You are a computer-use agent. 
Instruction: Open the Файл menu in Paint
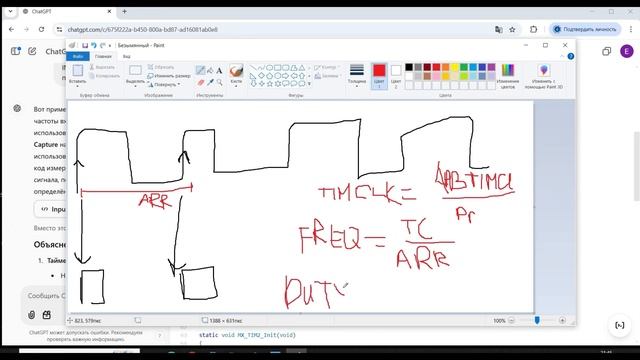click(78, 56)
